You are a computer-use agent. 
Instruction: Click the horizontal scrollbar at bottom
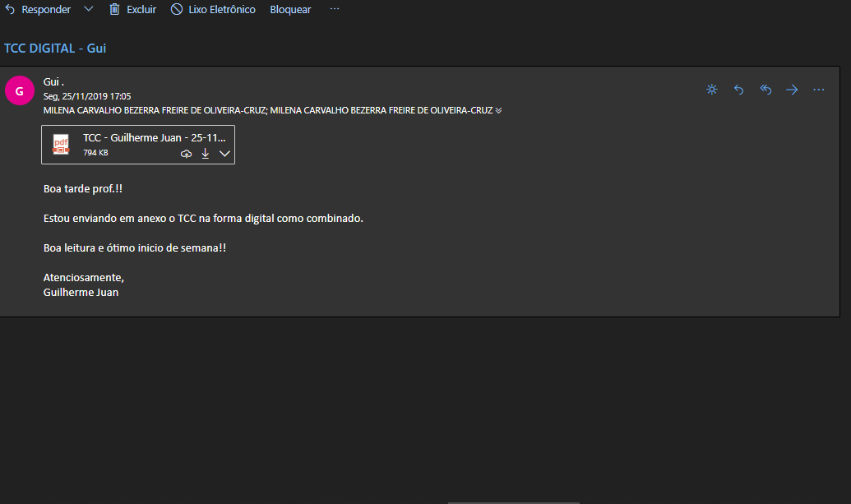[513, 502]
